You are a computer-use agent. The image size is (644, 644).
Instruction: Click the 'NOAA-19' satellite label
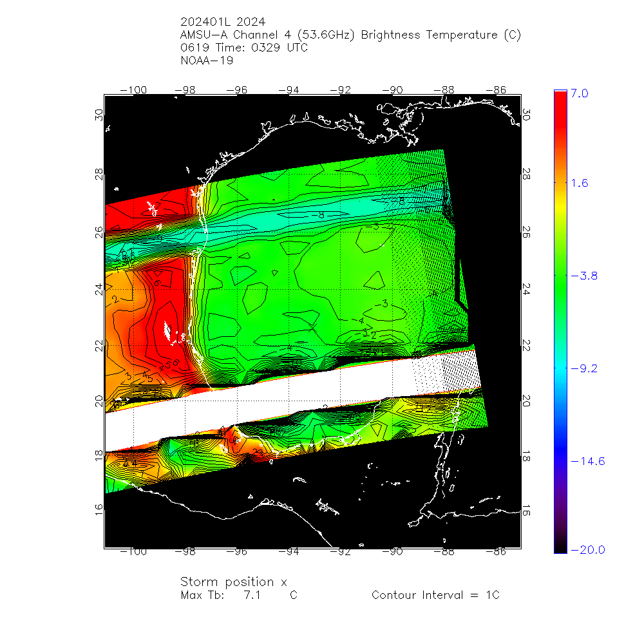coord(207,61)
